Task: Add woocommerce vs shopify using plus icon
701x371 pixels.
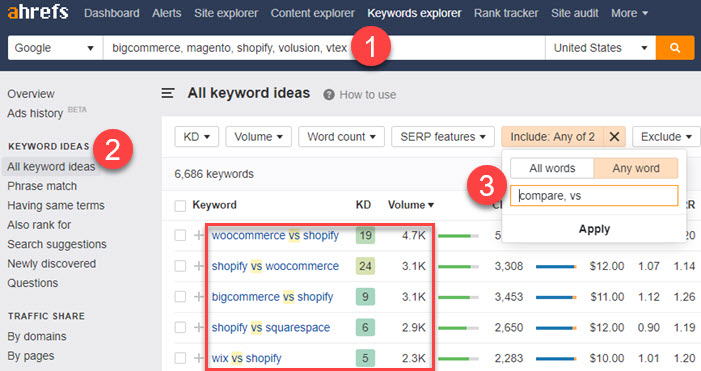Action: coord(198,235)
